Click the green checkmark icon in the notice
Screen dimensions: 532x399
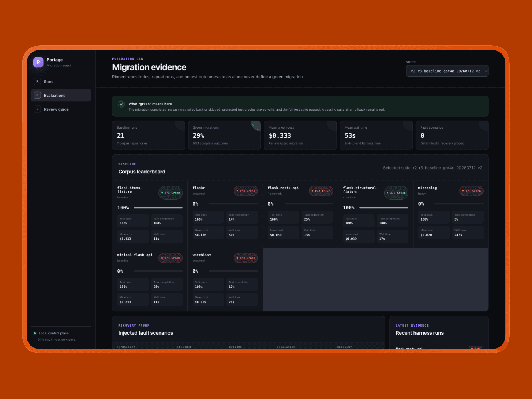coord(121,104)
